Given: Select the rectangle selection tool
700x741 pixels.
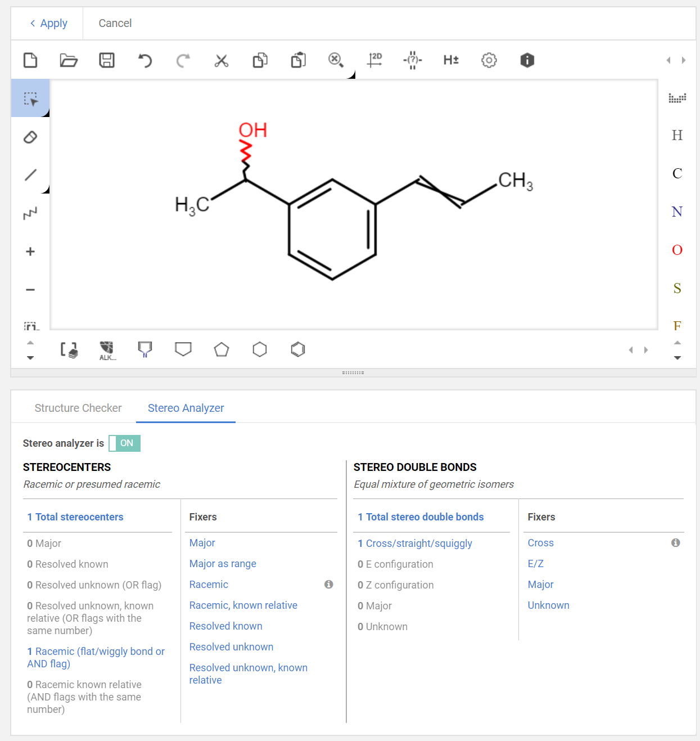Looking at the screenshot, I should [x=30, y=98].
